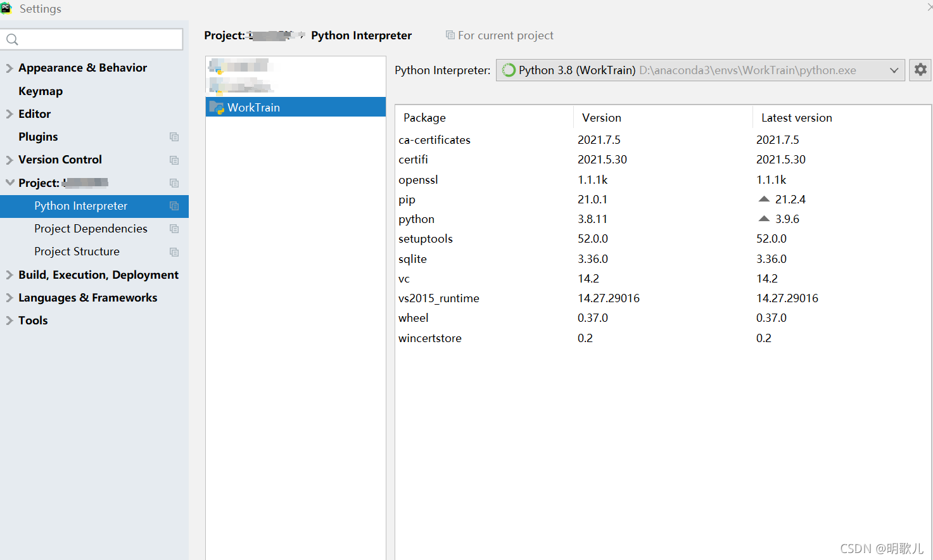Click project-level icon beside Project Dependencies

174,229
